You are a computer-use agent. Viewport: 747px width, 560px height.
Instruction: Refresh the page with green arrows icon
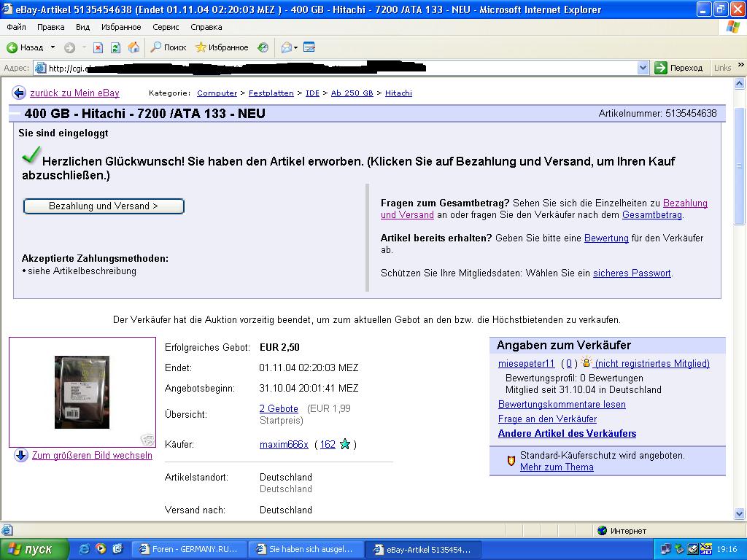tap(115, 47)
